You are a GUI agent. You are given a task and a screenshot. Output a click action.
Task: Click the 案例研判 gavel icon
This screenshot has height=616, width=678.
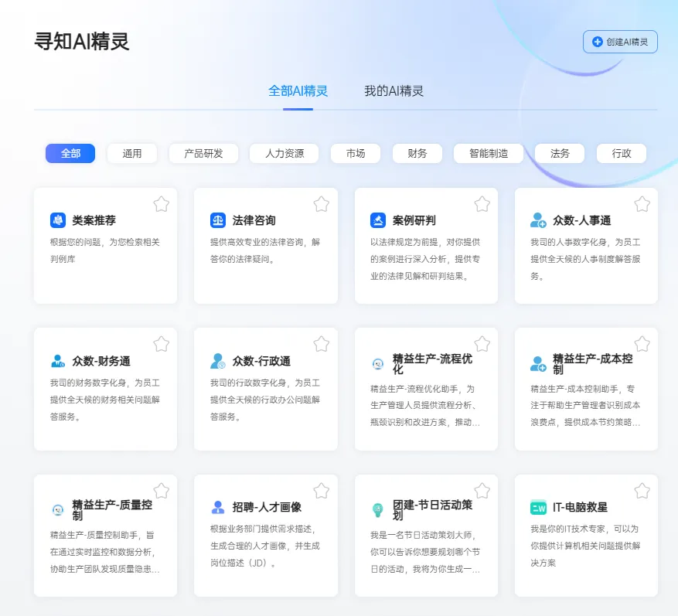[378, 220]
